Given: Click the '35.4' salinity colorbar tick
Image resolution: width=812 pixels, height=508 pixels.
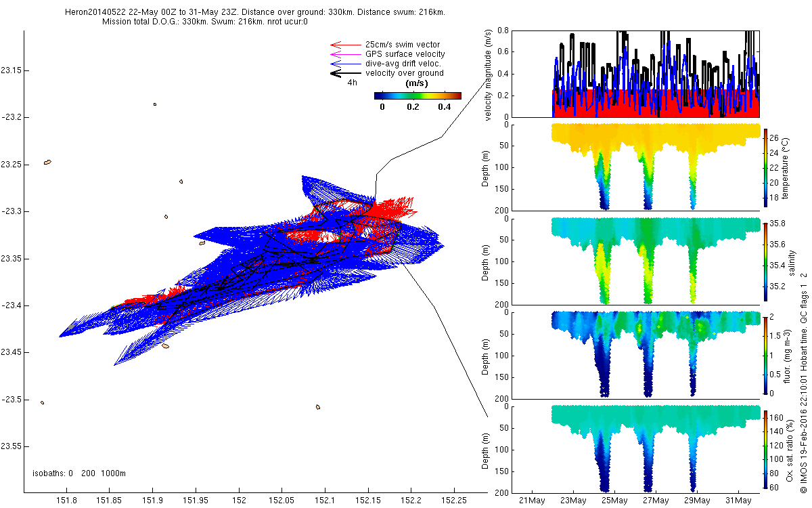Looking at the screenshot, I should coord(778,265).
